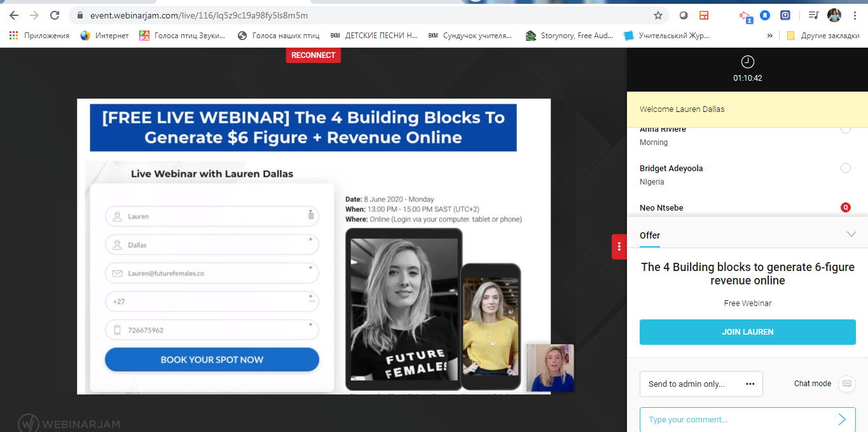Click the Bridget Adeyoola chat name

tap(671, 169)
